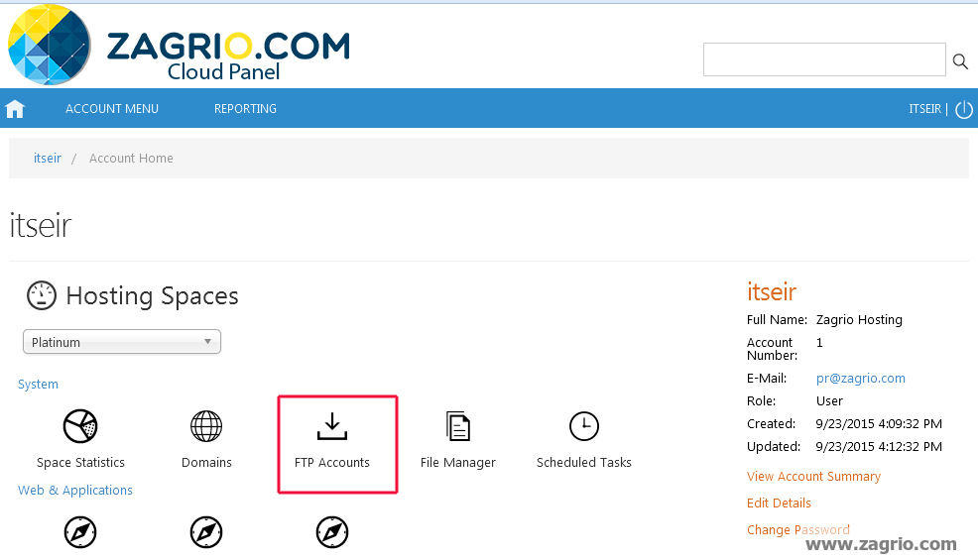Click the pr@zagrio.com email link
The image size is (978, 560).
(861, 378)
